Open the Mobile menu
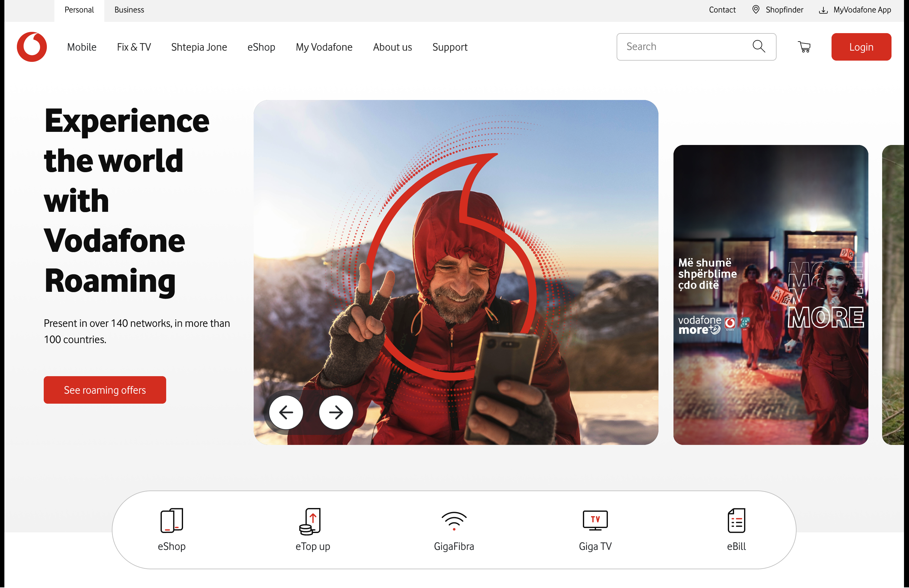 [82, 47]
